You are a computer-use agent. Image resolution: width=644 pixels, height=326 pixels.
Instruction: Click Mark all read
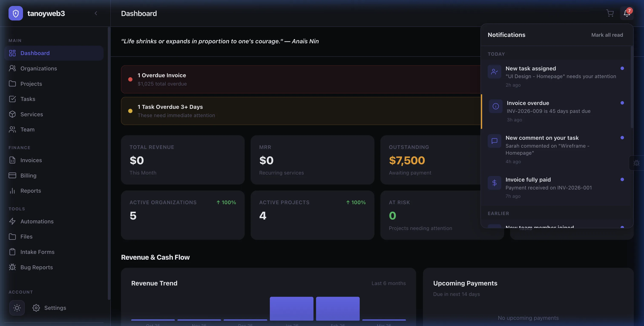[x=607, y=35]
